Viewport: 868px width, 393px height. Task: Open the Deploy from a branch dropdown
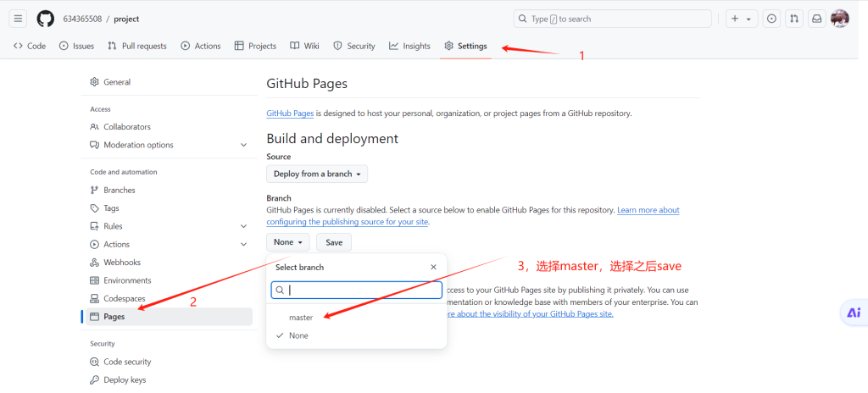pos(317,174)
